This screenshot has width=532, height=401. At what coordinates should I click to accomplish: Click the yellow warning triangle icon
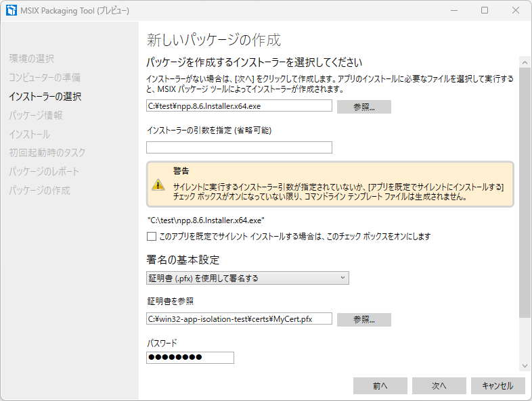158,184
